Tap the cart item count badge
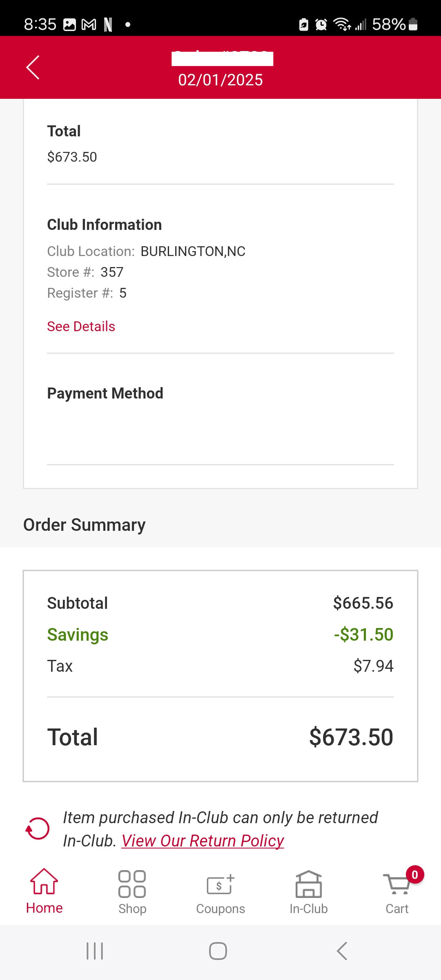This screenshot has width=441, height=980. click(415, 875)
